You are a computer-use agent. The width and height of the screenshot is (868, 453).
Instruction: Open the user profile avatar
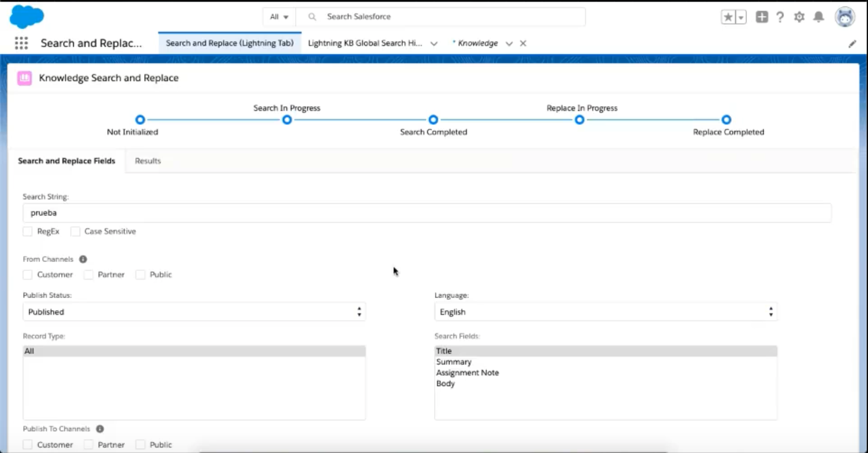(845, 17)
